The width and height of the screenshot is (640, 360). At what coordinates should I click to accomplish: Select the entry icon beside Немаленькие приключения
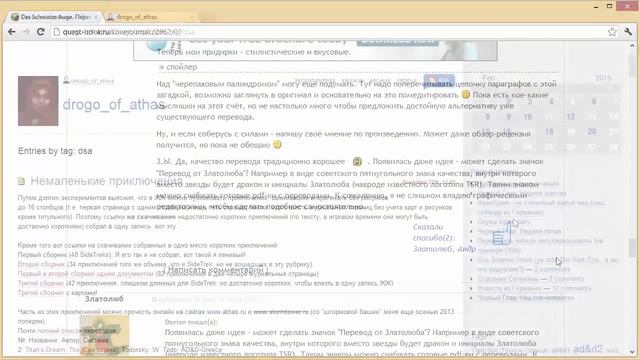point(22,181)
